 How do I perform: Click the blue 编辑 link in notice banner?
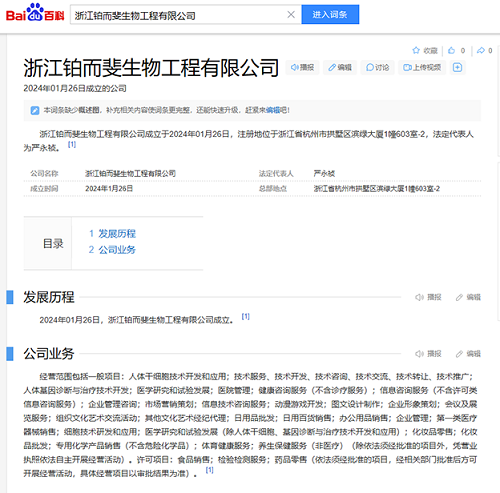coord(273,110)
